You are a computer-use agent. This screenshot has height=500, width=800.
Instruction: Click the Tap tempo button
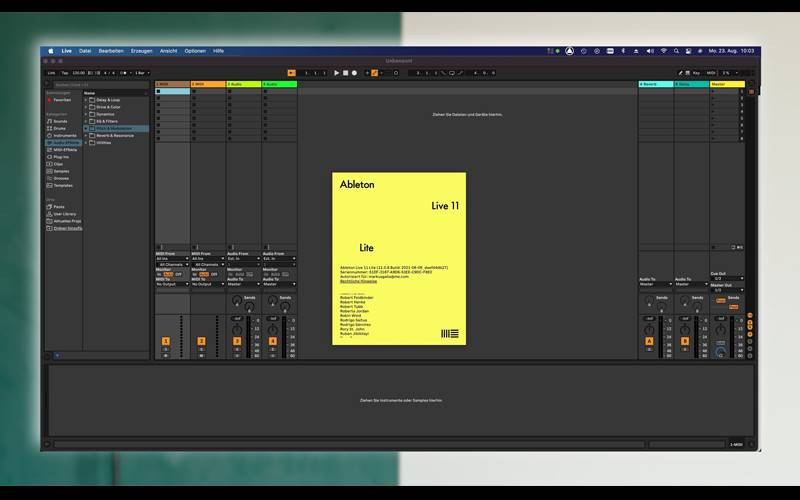64,73
